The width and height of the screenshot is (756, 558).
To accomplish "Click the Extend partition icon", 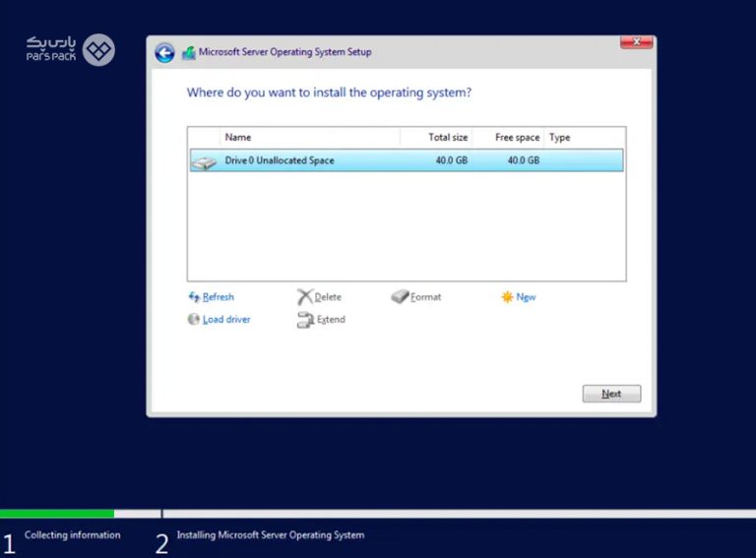I will (x=306, y=320).
